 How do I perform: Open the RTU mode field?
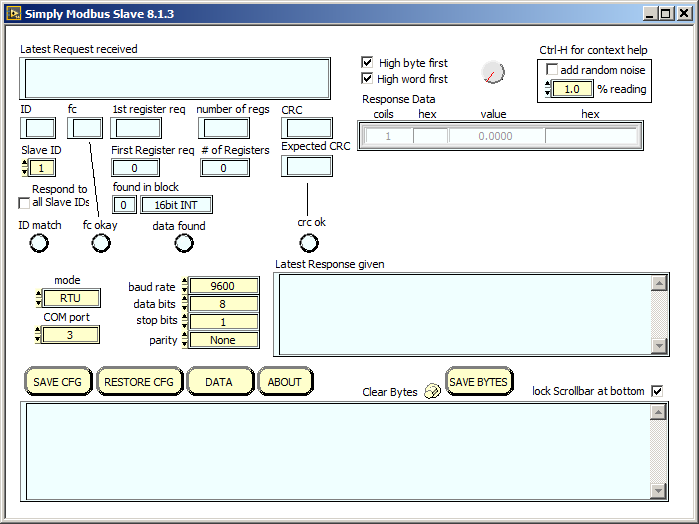tap(71, 298)
